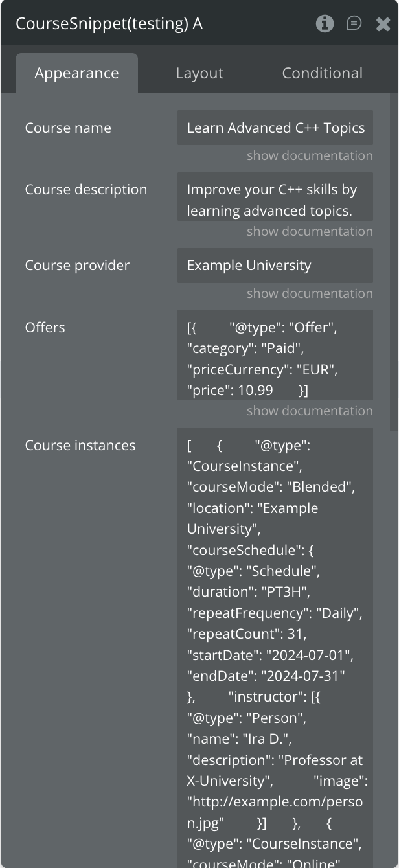This screenshot has height=868, width=399.
Task: Focus the Course provider field
Action: coord(275,266)
